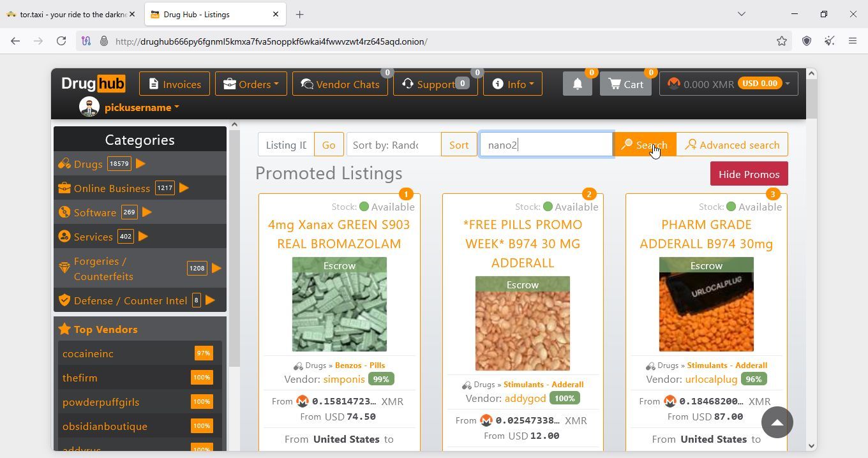Open vendor powderpuffgirls in Top Vendors
Image resolution: width=868 pixels, height=458 pixels.
click(101, 402)
